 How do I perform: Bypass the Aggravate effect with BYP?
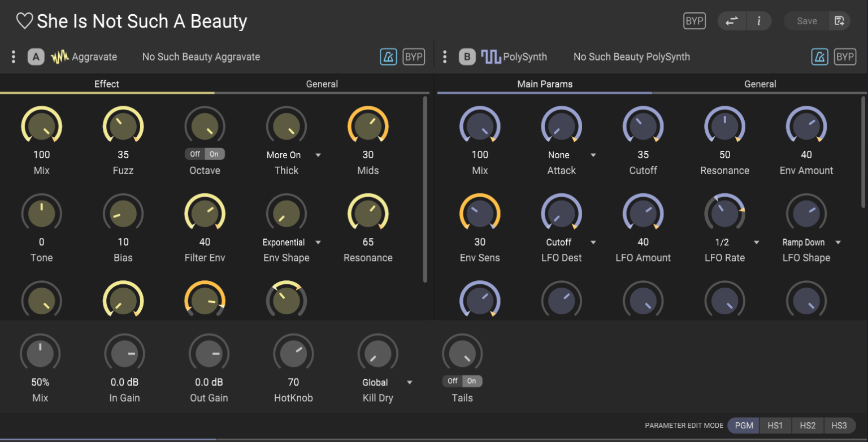click(x=414, y=57)
